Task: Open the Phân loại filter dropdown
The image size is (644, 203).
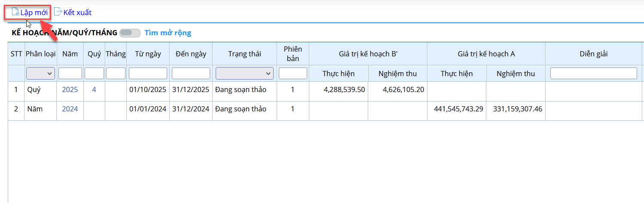Action: [x=40, y=74]
